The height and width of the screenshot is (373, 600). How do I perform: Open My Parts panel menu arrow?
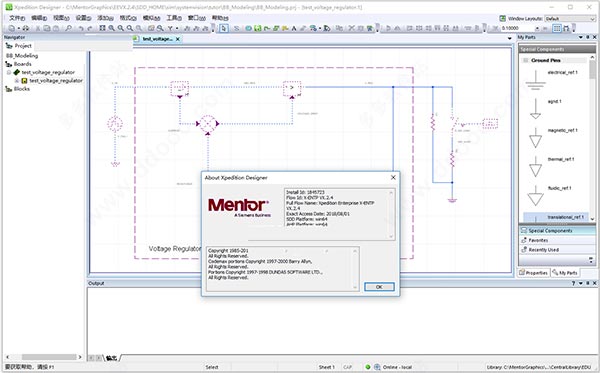pyautogui.click(x=581, y=37)
